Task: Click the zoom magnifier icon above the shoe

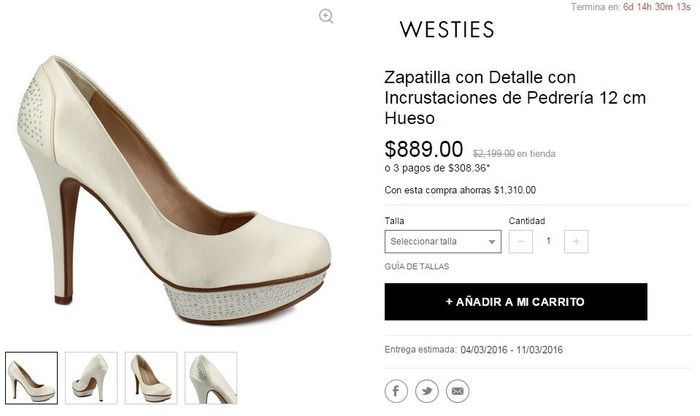Action: point(326,16)
